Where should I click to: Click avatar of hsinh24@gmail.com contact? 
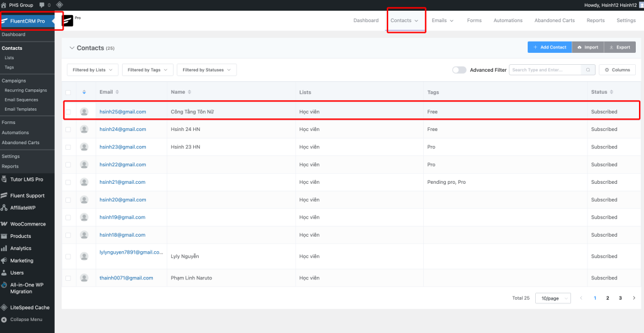click(x=84, y=129)
